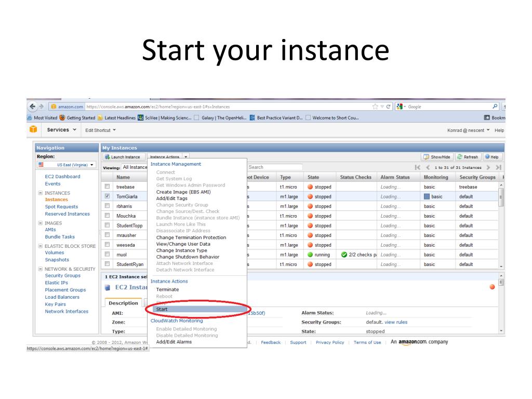Click the browser URL address field
Screen dimensions: 532x399
tap(228, 107)
